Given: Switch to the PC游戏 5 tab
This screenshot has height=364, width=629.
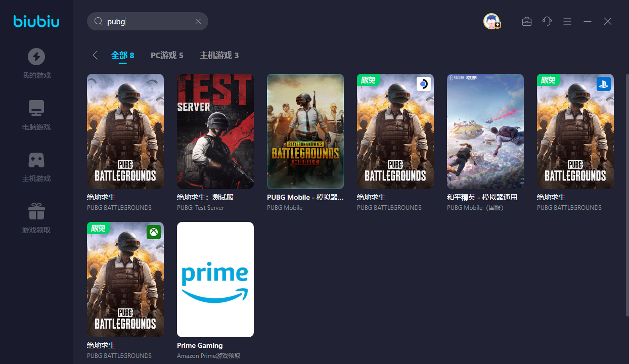Looking at the screenshot, I should (167, 55).
